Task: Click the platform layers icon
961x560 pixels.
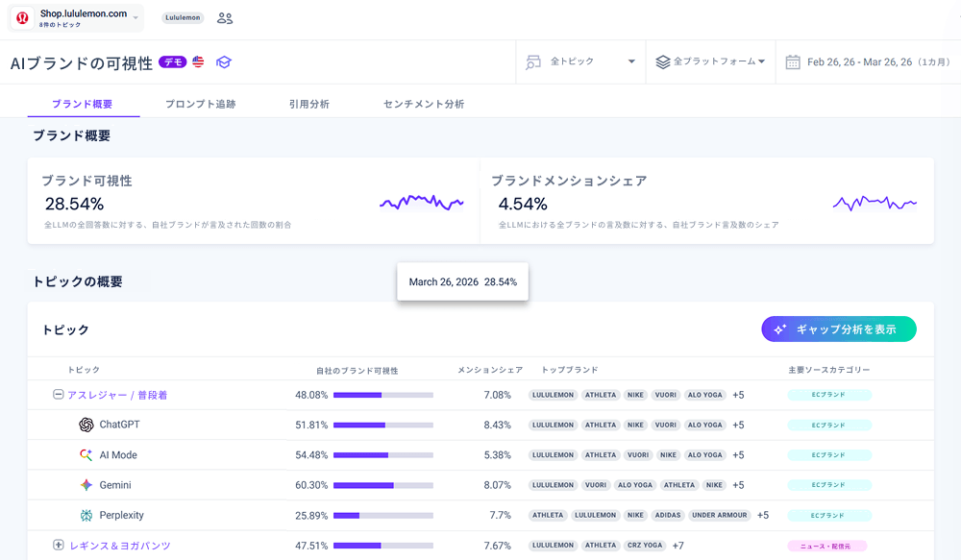Action: click(662, 61)
